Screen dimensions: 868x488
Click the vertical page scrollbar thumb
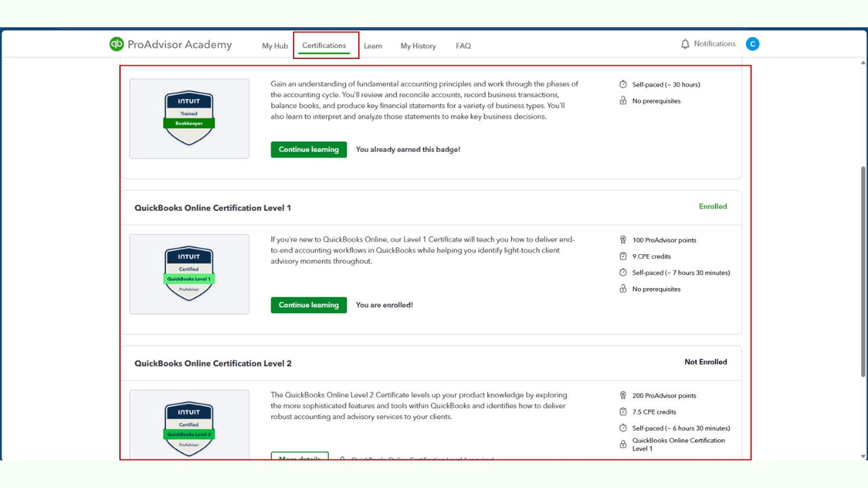863,271
